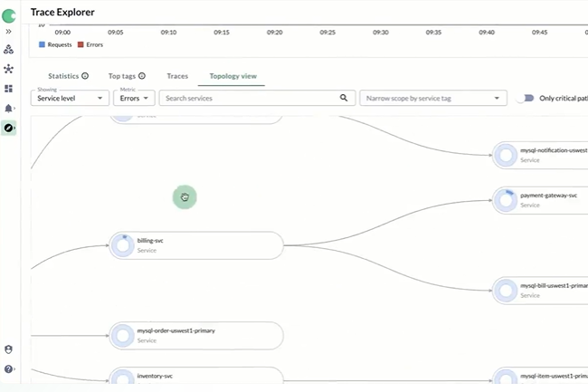The image size is (588, 392).
Task: Expand the Narrow scope by service tag dropdown
Action: [432, 98]
